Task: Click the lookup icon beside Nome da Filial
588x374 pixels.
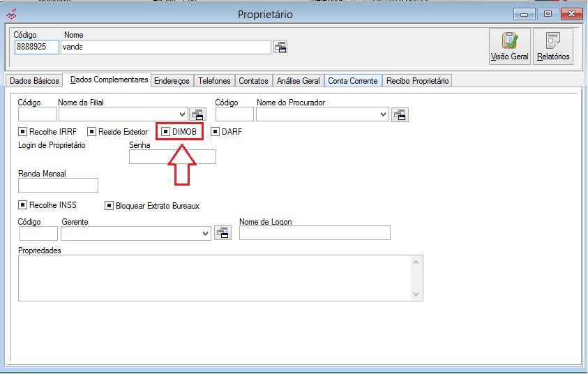Action: [197, 114]
